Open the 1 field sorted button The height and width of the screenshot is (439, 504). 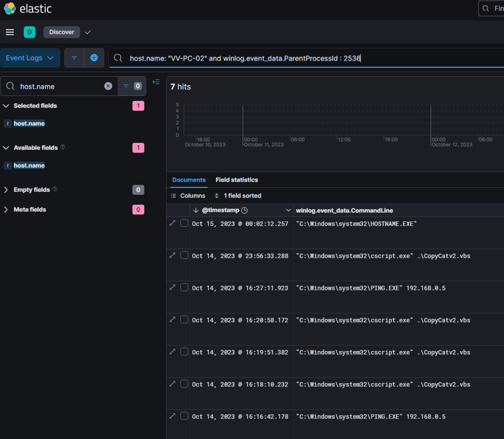point(238,195)
